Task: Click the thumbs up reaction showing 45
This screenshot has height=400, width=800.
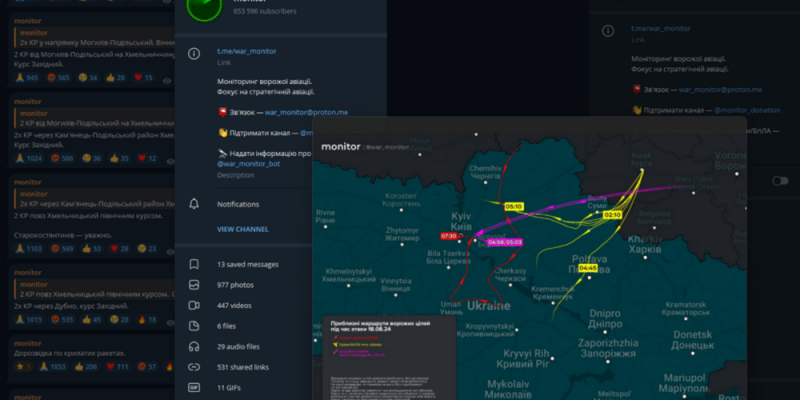Action: pos(91,319)
